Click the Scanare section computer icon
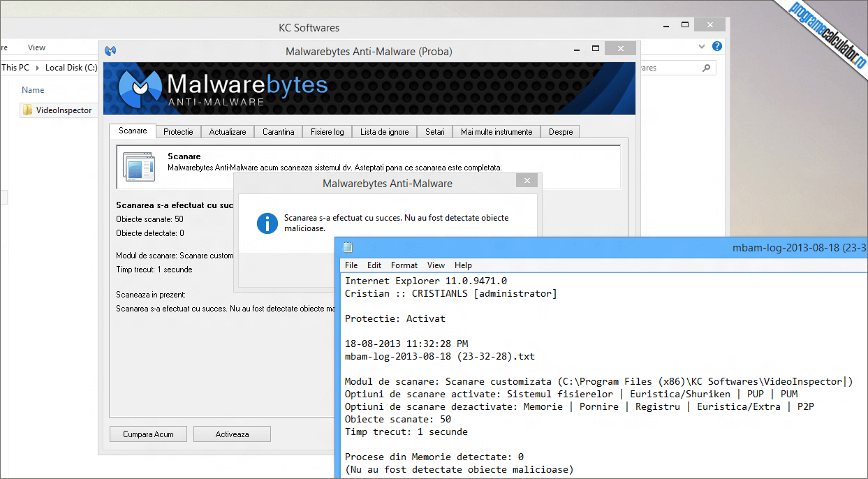 click(139, 168)
